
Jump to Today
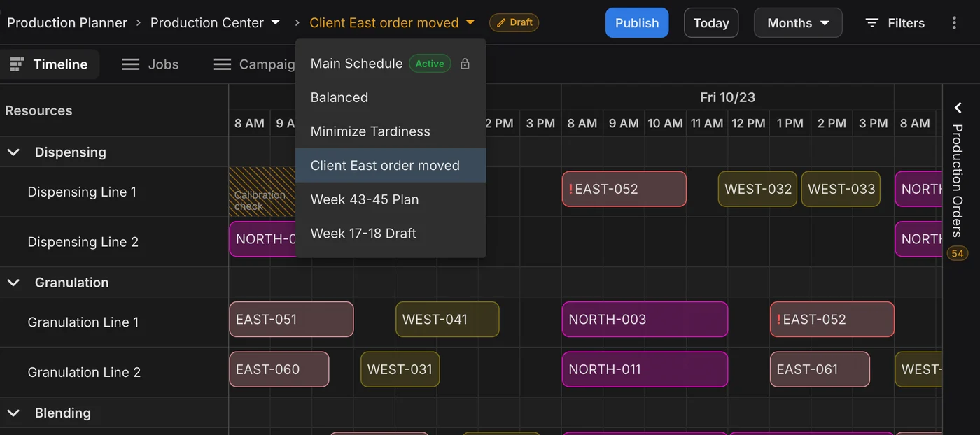tap(711, 23)
